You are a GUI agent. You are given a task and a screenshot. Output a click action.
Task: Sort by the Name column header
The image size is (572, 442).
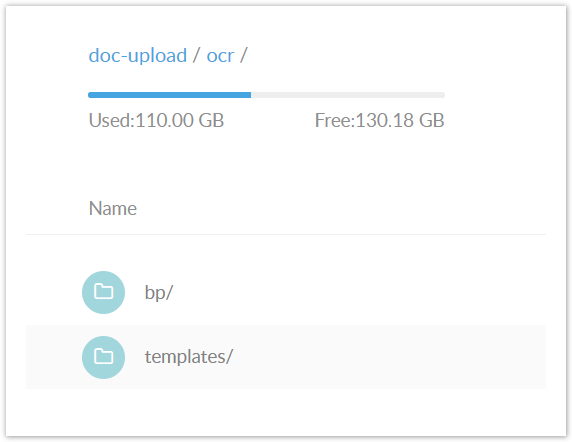[x=113, y=209]
